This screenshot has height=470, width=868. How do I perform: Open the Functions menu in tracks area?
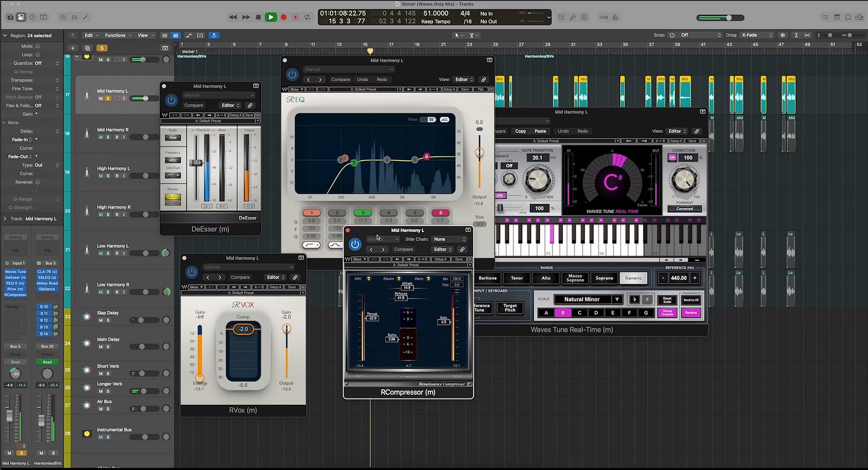118,35
